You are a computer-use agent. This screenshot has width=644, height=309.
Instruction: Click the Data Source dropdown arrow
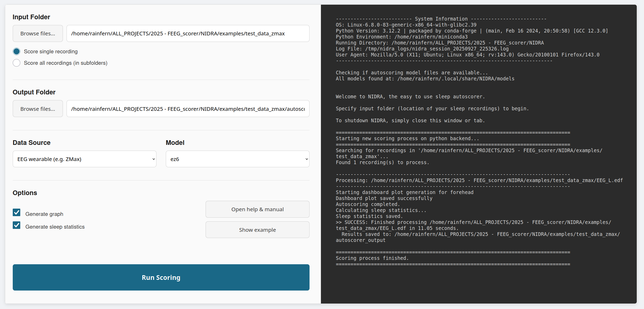point(154,159)
